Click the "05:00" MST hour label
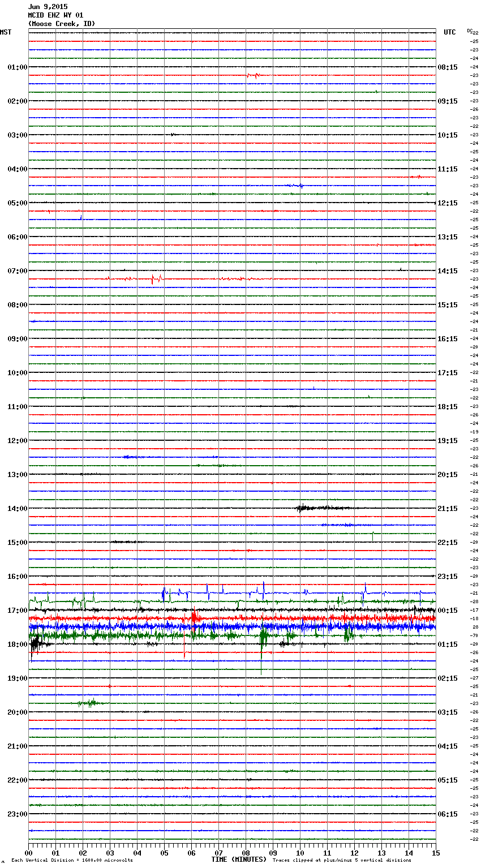Image resolution: width=481 pixels, height=868 pixels. [x=18, y=203]
